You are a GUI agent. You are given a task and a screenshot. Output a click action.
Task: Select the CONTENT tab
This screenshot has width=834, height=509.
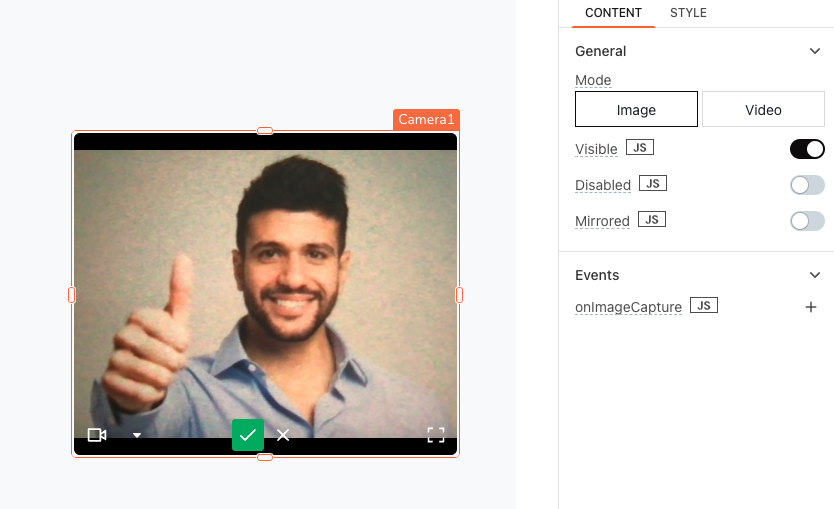click(613, 13)
